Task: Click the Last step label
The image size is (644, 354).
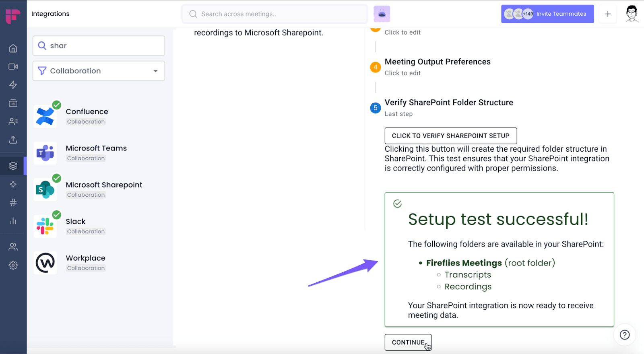Action: pyautogui.click(x=398, y=114)
